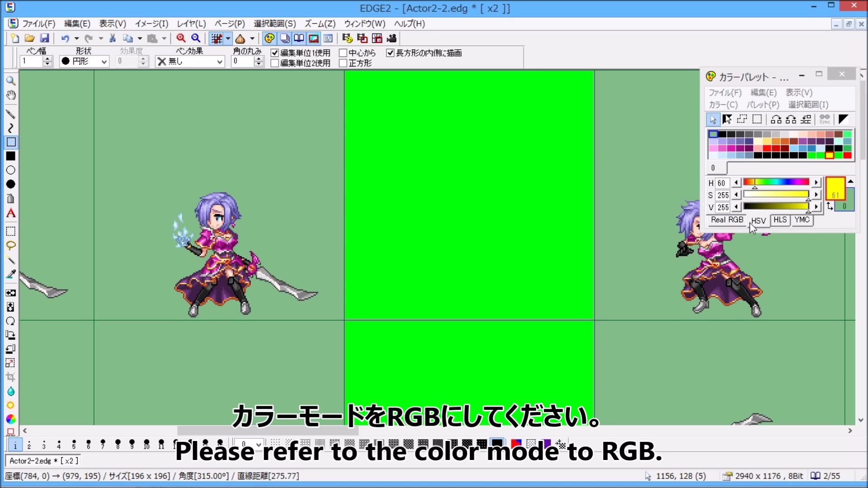Screen dimensions: 868x488
Task: Enable the 中心から option
Action: [x=344, y=53]
